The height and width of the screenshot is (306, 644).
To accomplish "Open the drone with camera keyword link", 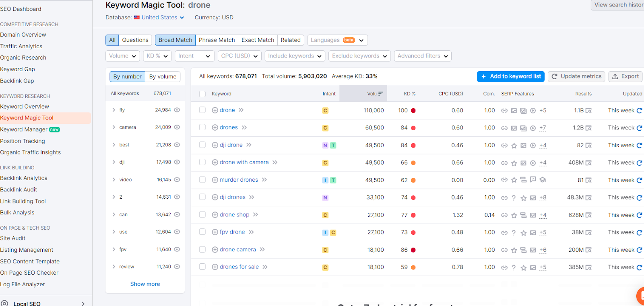I will tap(244, 162).
